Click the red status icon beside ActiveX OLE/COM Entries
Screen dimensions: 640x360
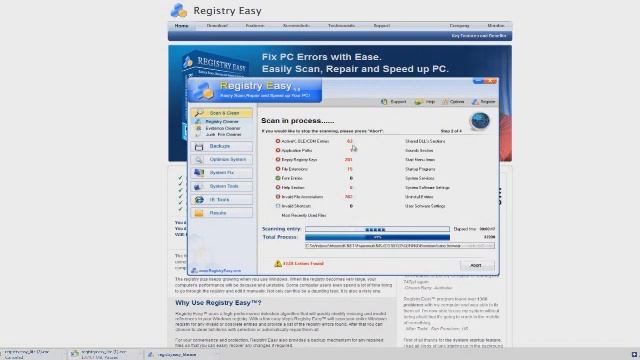278,141
